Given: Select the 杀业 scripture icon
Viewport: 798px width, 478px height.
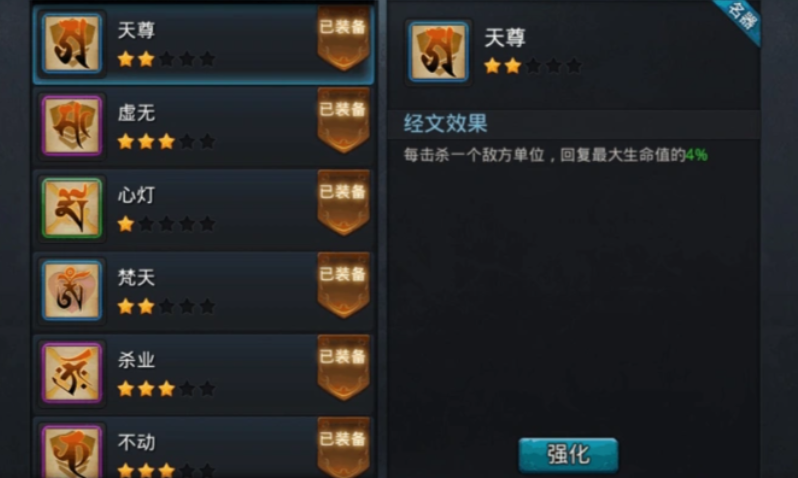Looking at the screenshot, I should pos(72,373).
